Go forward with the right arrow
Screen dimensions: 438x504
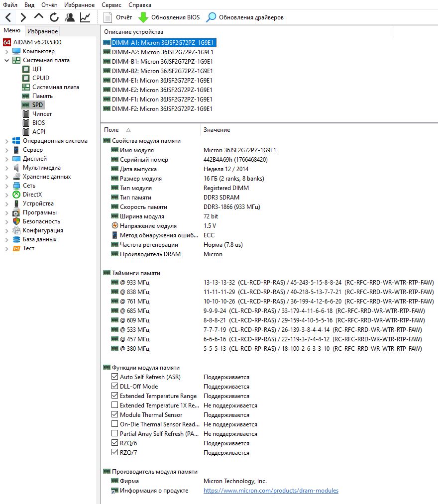pos(23,17)
